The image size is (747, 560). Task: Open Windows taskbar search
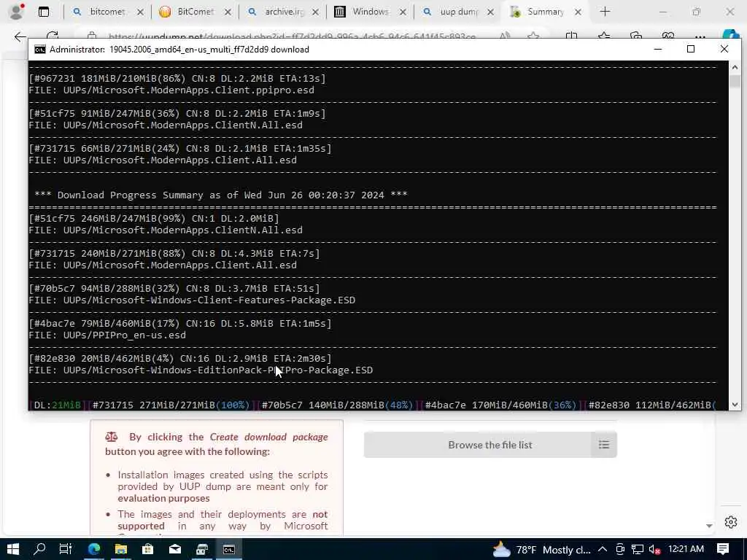(39, 550)
